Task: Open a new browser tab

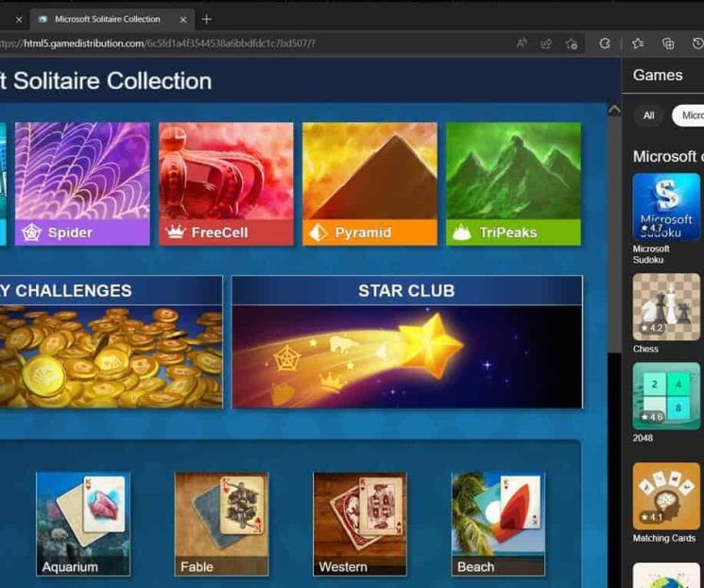Action: click(x=207, y=19)
